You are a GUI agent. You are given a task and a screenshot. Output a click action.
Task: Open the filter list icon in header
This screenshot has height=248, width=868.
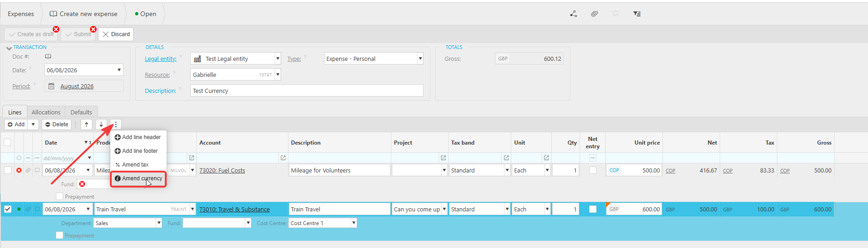point(637,14)
